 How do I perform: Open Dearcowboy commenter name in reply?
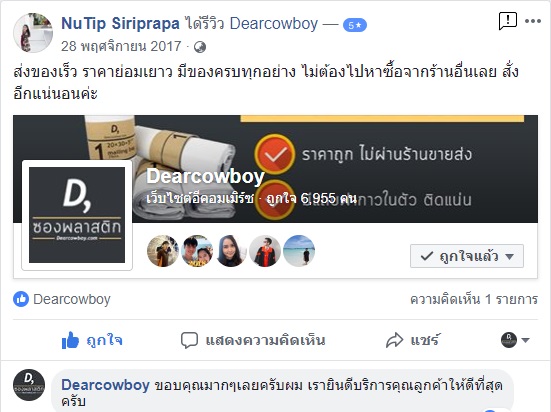pos(105,385)
